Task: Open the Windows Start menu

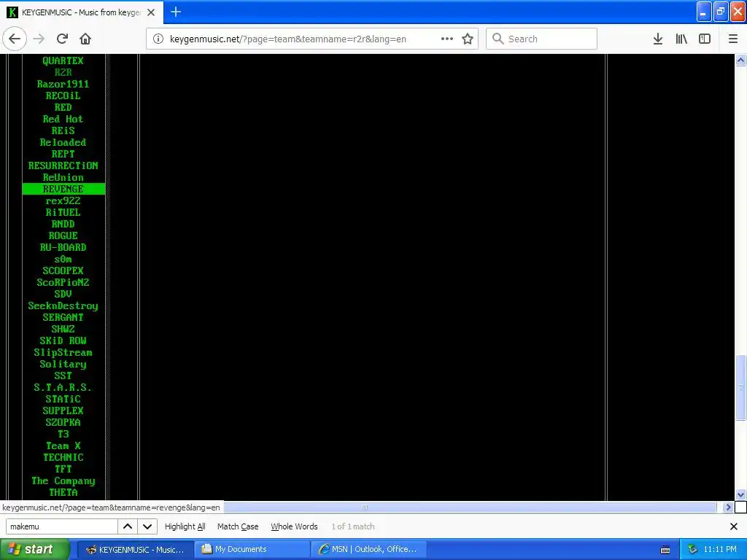Action: [35, 550]
